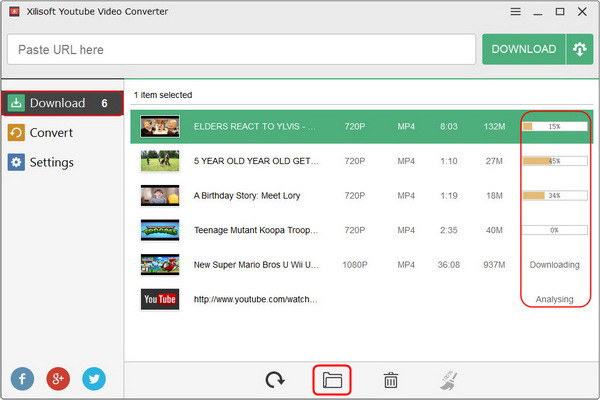
Task: Click the 27M size value
Action: pyautogui.click(x=494, y=161)
